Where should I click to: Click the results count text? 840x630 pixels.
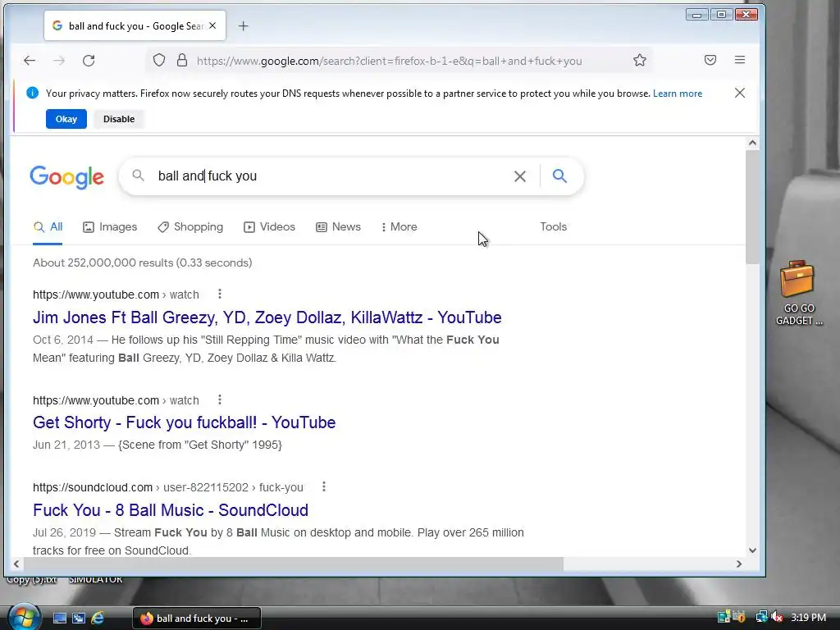(x=143, y=262)
